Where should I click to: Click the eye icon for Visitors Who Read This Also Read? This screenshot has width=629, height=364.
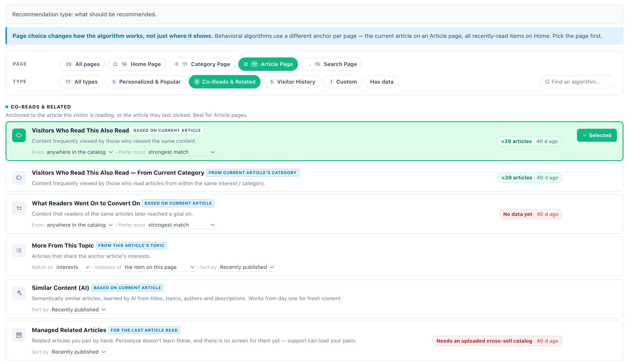click(x=19, y=135)
